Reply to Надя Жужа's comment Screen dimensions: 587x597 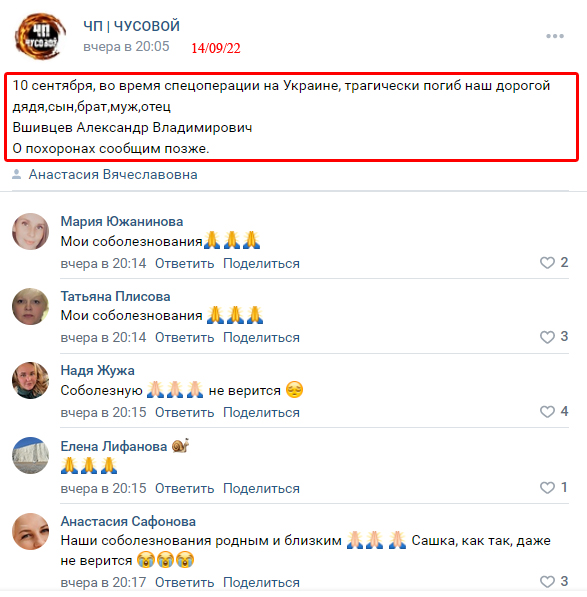185,412
